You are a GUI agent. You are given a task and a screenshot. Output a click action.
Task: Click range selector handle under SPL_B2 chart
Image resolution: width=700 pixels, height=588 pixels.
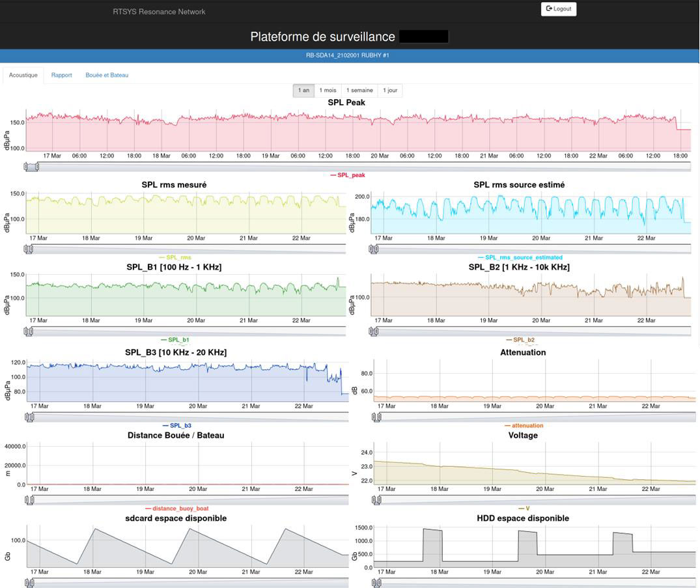tap(374, 331)
